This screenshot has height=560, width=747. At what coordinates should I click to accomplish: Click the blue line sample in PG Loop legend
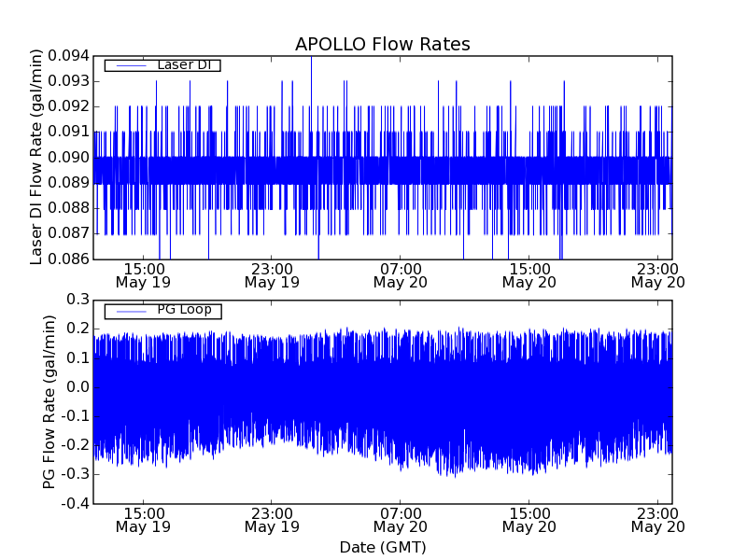tap(130, 311)
